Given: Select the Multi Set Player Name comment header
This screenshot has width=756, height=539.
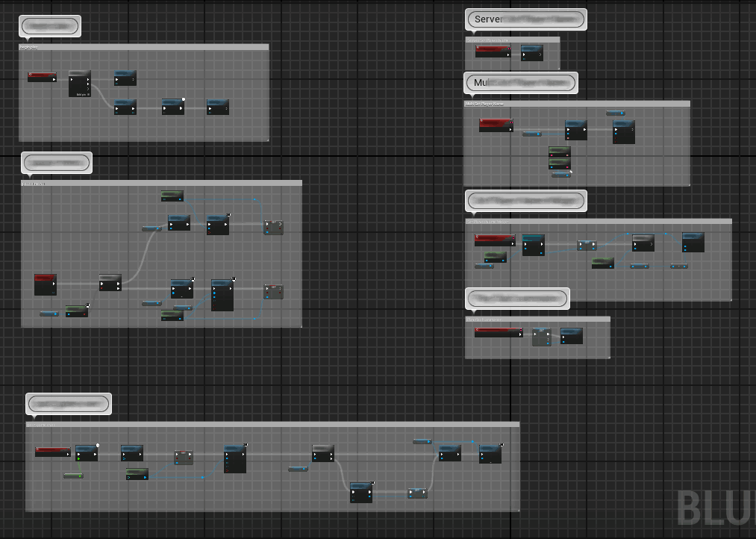Looking at the screenshot, I should [x=576, y=104].
